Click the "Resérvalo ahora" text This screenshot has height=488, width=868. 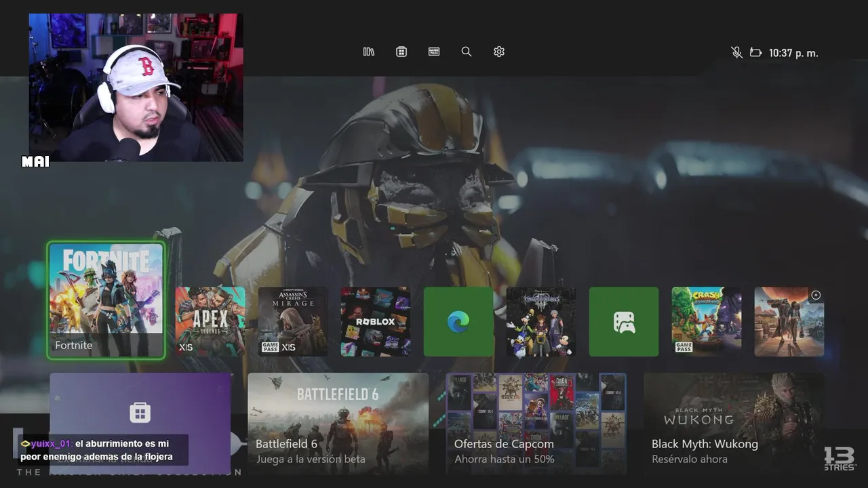(x=690, y=459)
